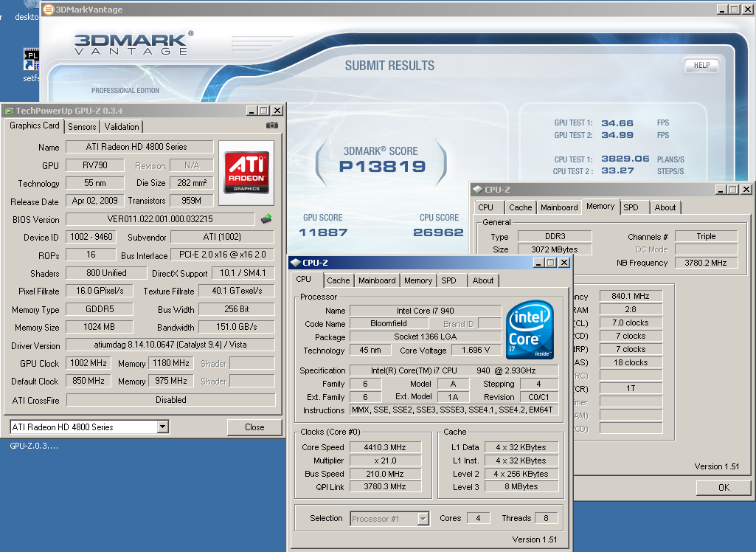Open the GPU card selection dropdown in GPU-Z
Viewport: 756px width, 552px height.
pyautogui.click(x=163, y=427)
